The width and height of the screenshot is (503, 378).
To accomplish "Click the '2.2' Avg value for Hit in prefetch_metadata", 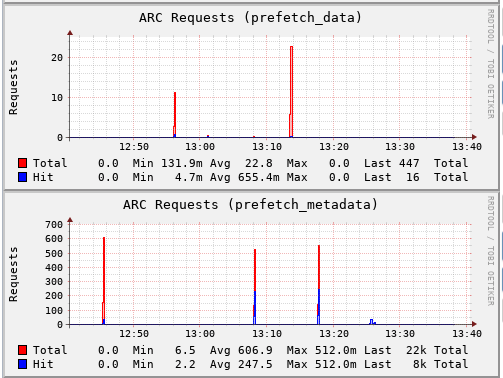I will 185,364.
